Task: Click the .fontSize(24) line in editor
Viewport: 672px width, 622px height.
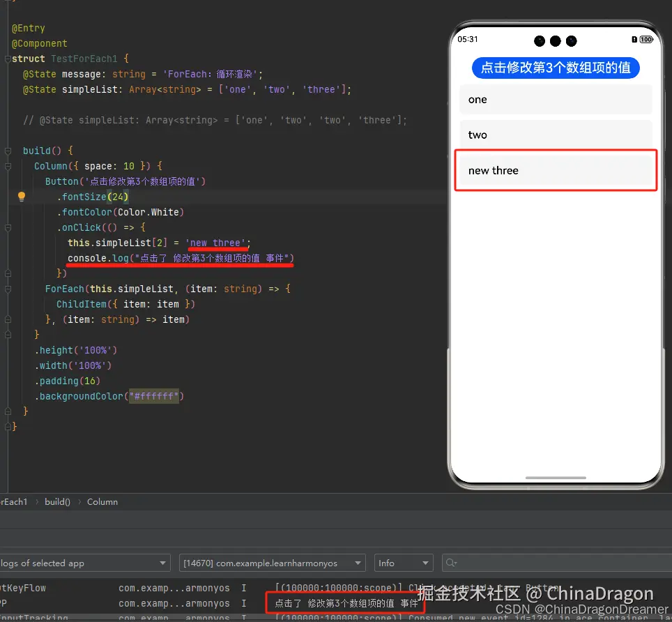Action: 93,197
